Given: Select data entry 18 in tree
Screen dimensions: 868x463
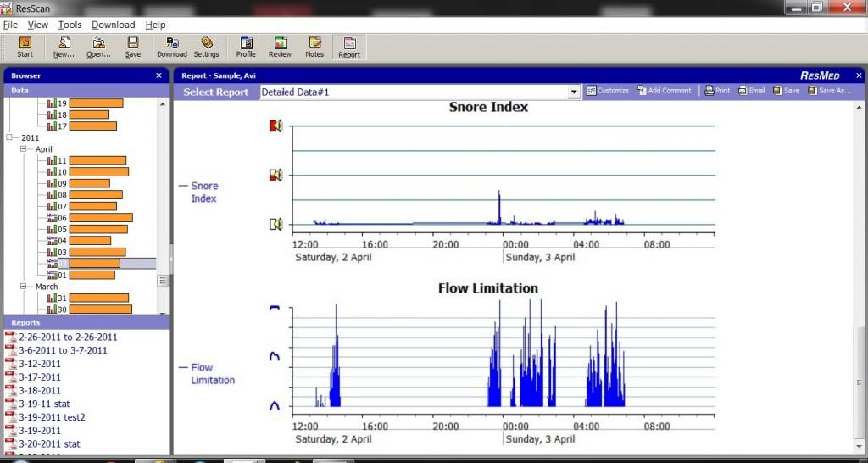Looking at the screenshot, I should click(x=78, y=114).
